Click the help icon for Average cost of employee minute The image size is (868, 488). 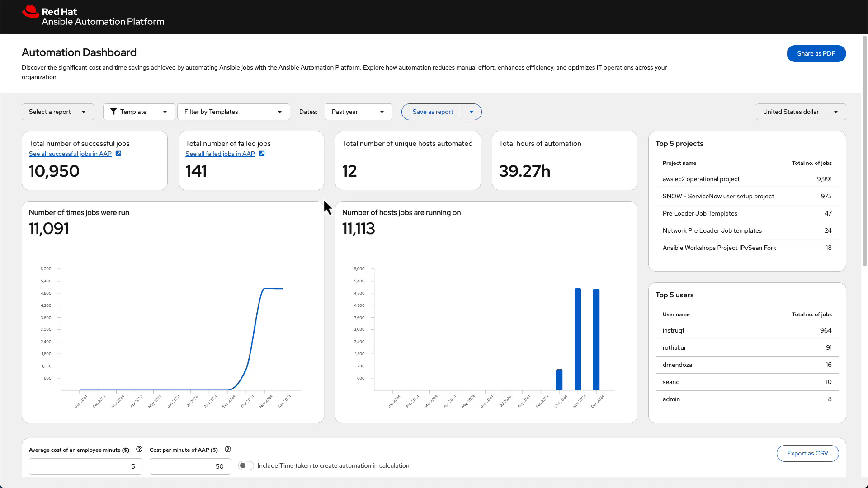[x=139, y=450]
